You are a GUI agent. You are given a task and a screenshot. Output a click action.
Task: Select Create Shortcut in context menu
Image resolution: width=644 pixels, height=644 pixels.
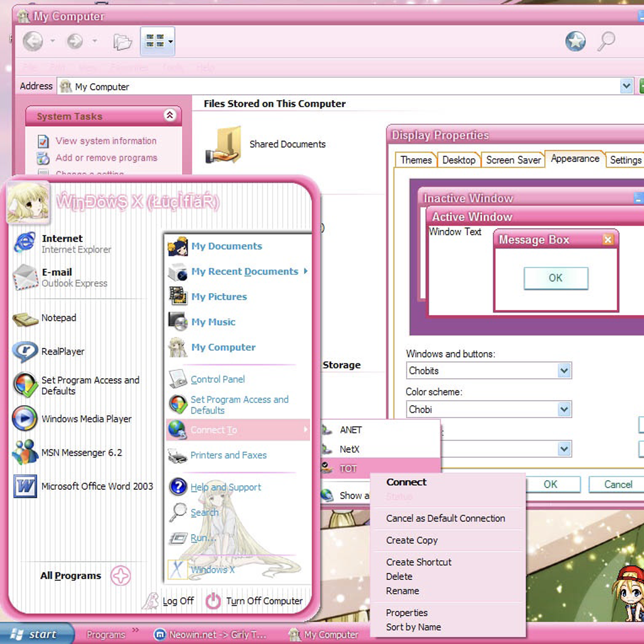[418, 562]
